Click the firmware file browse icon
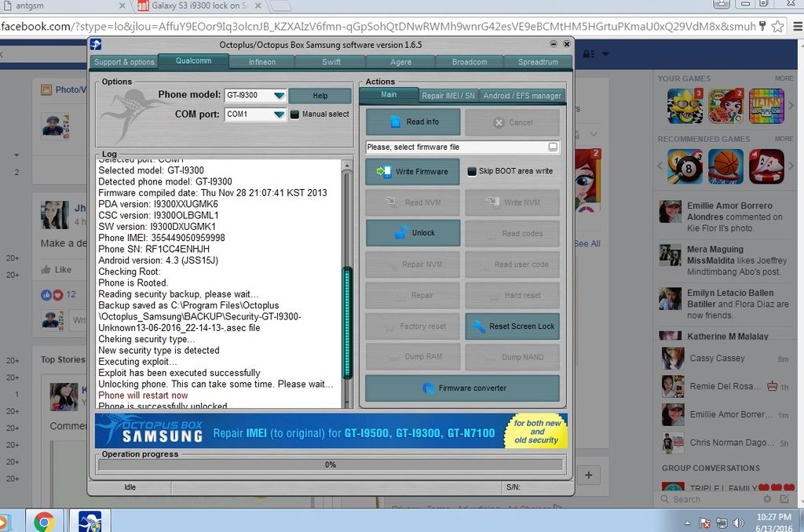Image resolution: width=804 pixels, height=532 pixels. 553,148
